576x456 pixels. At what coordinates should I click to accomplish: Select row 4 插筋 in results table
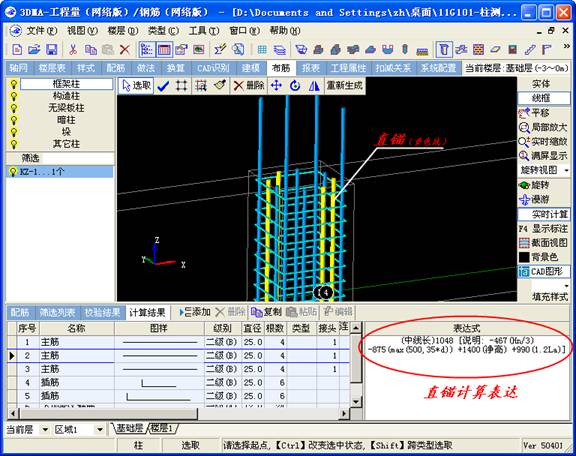click(x=179, y=383)
